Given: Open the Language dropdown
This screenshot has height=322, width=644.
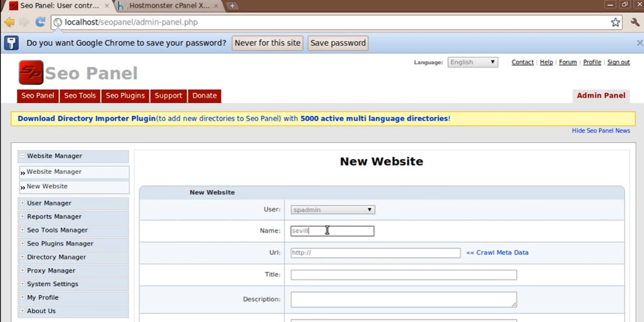Looking at the screenshot, I should pos(473,62).
